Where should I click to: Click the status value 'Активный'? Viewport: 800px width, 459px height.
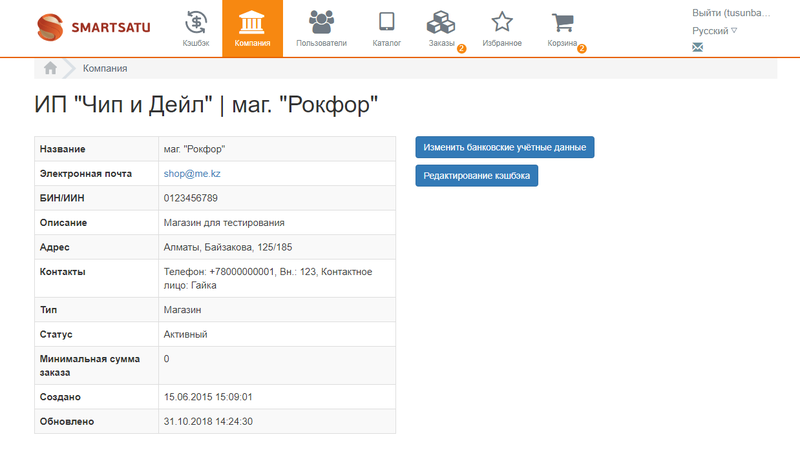point(185,334)
